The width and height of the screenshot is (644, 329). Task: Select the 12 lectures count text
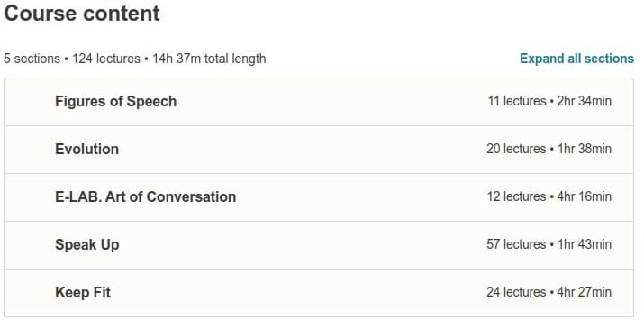pyautogui.click(x=517, y=196)
